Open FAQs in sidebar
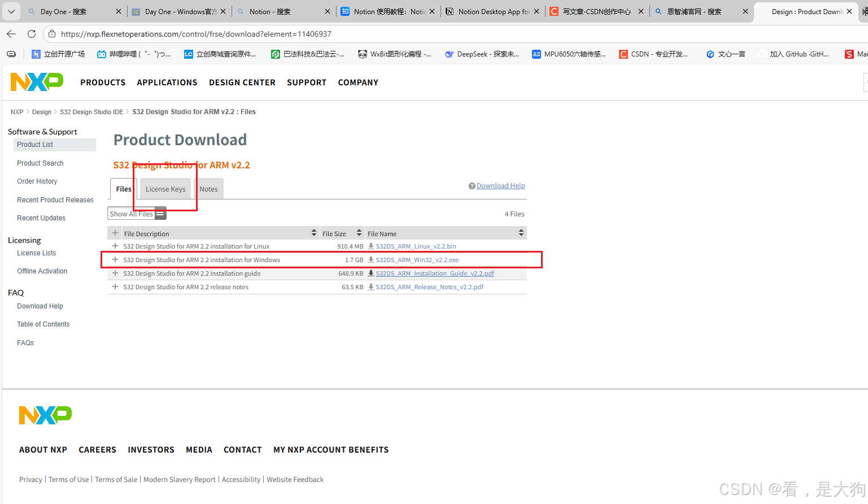 coord(25,343)
